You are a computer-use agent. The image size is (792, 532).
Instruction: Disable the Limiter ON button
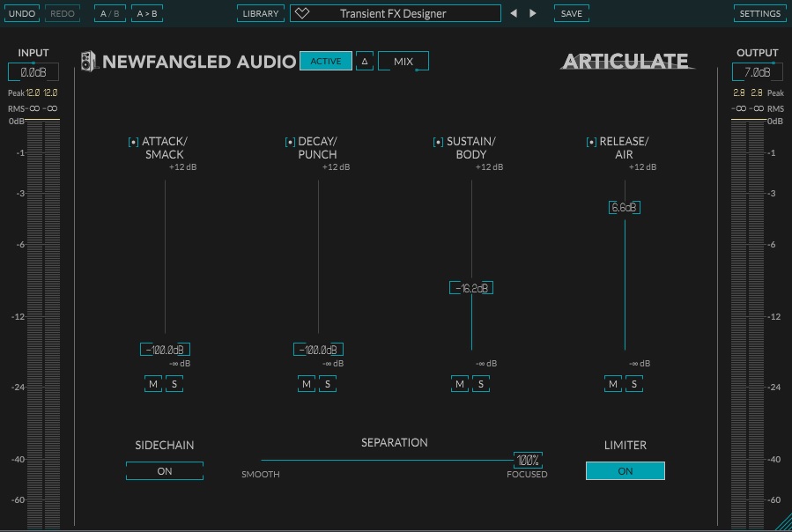[625, 471]
